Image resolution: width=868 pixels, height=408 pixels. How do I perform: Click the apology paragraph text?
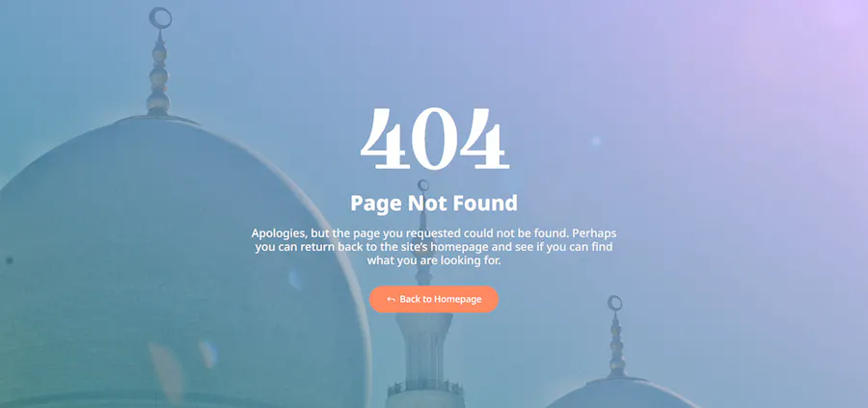click(x=433, y=246)
